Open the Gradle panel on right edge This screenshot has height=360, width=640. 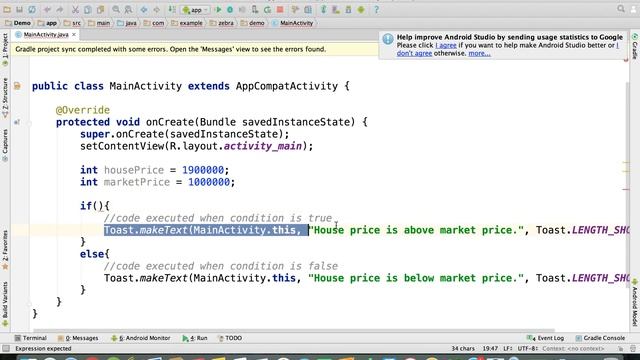[635, 47]
